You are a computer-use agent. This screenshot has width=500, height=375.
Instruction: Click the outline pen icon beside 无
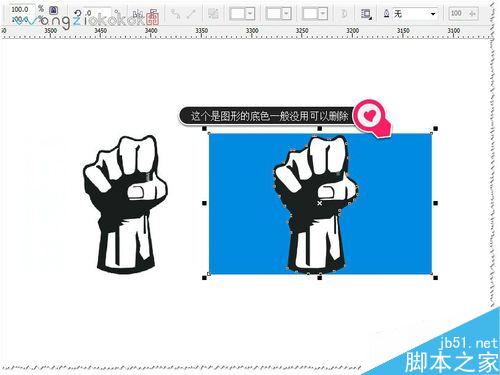click(386, 14)
